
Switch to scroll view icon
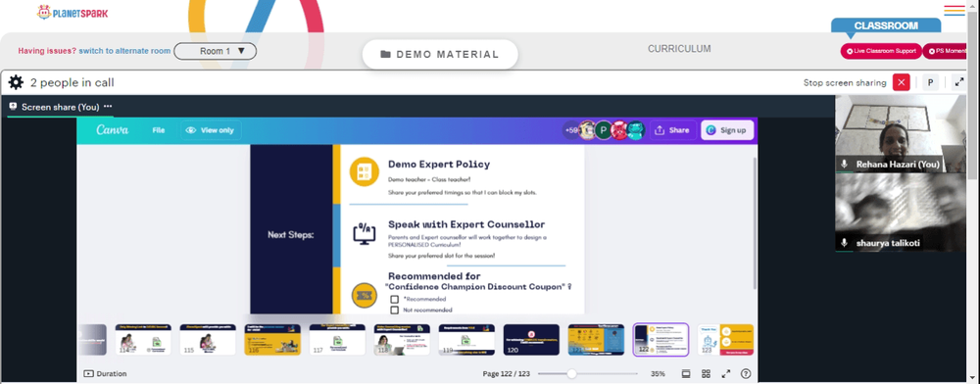point(686,374)
